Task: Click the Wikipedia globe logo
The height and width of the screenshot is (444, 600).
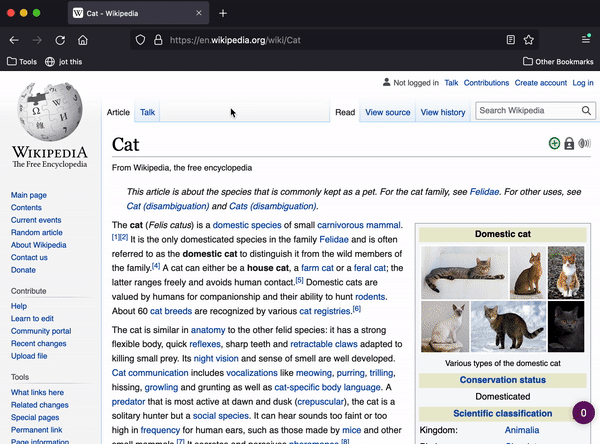Action: coord(50,112)
